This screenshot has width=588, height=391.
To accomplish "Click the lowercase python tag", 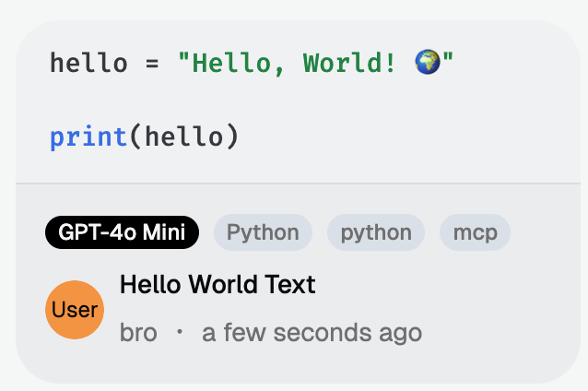I will tap(376, 232).
